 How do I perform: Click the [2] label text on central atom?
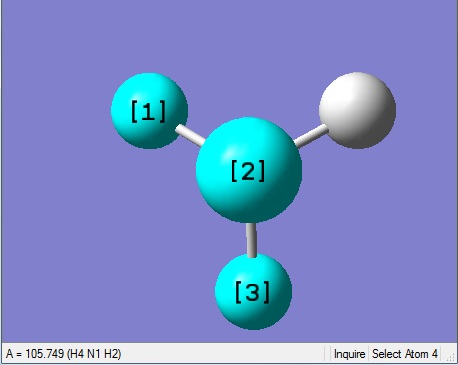click(248, 171)
